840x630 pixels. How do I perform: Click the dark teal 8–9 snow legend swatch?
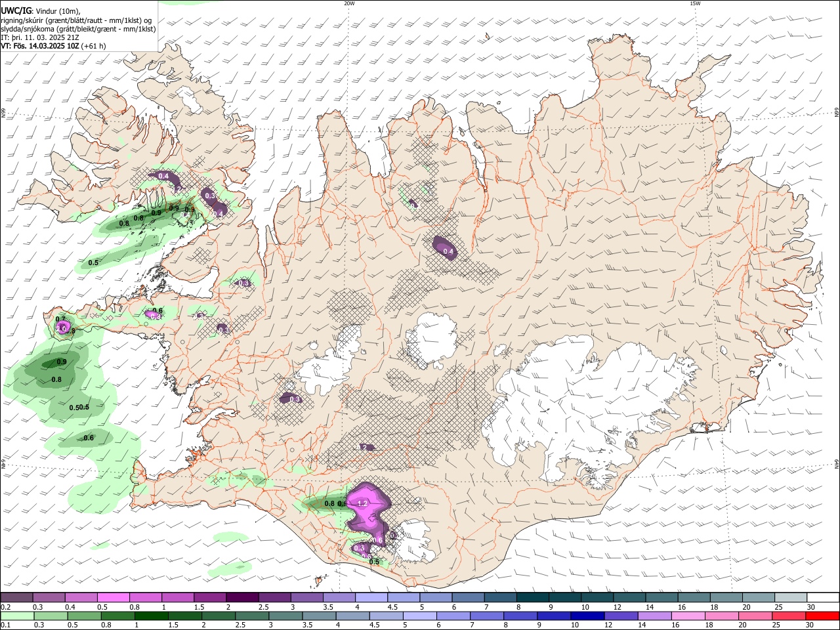[x=532, y=597]
